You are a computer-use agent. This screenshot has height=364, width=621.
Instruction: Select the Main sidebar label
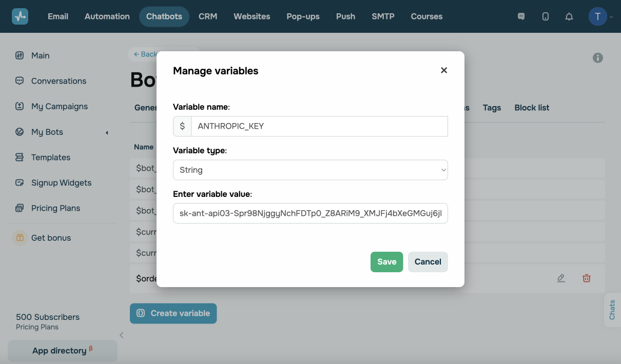[x=41, y=55]
